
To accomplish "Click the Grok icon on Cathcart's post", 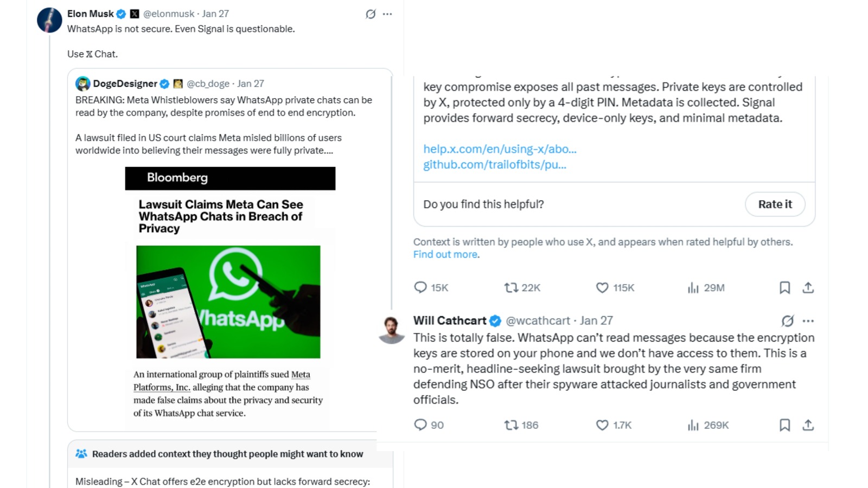I will click(788, 321).
